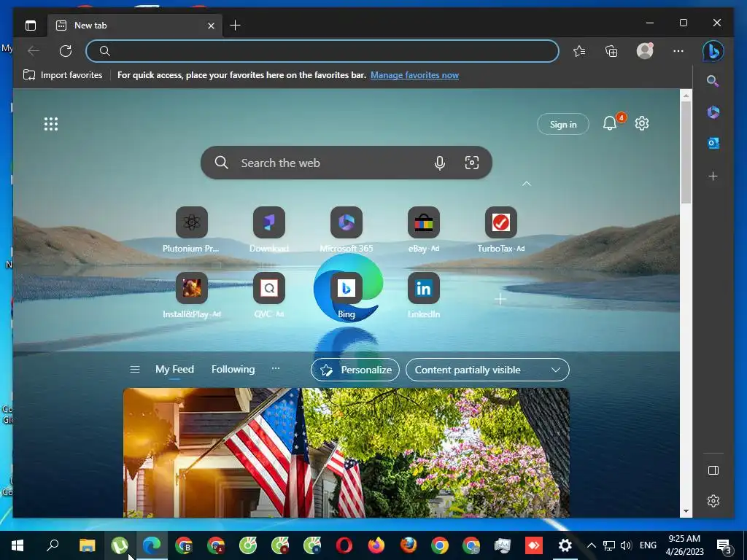Click the page scrollbar up arrow
This screenshot has height=560, width=747.
click(686, 96)
